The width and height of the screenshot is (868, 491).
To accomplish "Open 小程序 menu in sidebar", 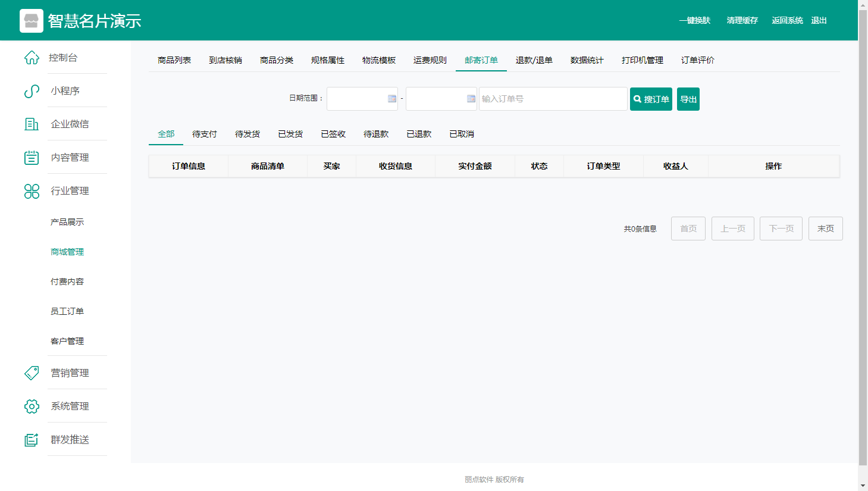I will point(65,91).
